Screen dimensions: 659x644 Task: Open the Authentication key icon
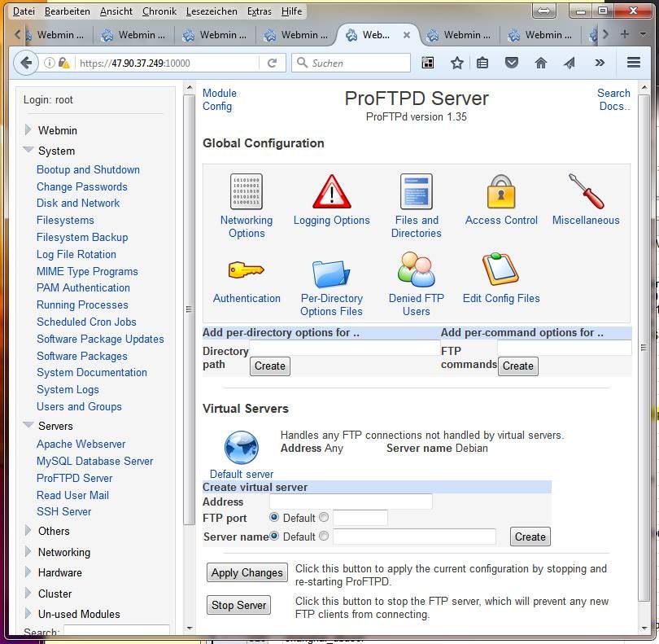click(x=247, y=269)
